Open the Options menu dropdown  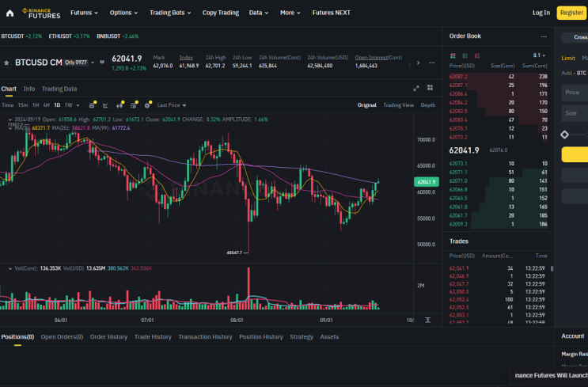pyautogui.click(x=123, y=13)
